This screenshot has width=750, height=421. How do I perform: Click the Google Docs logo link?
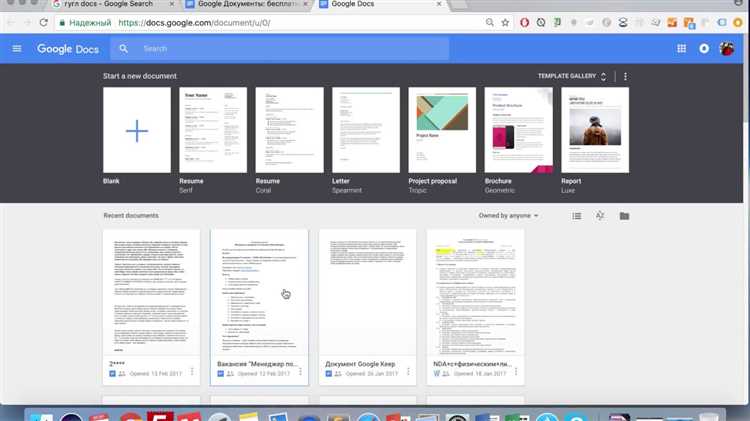(68, 49)
